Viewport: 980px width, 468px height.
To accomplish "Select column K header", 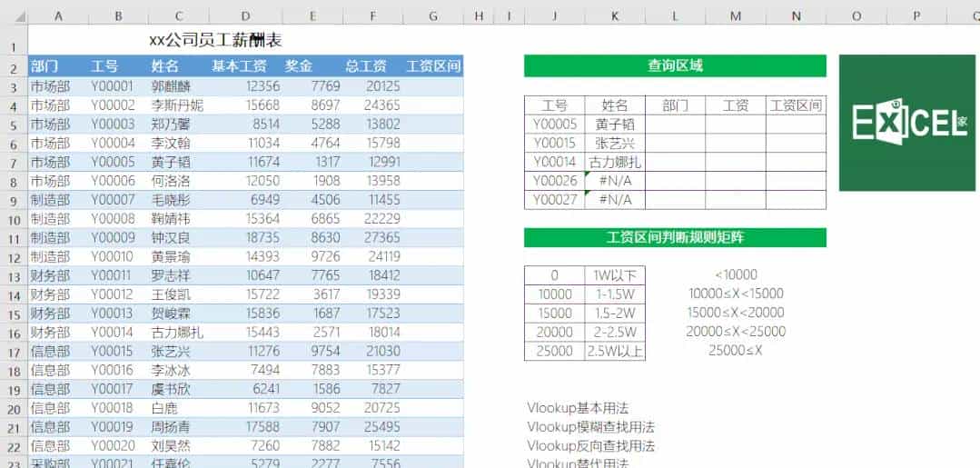I will (614, 17).
